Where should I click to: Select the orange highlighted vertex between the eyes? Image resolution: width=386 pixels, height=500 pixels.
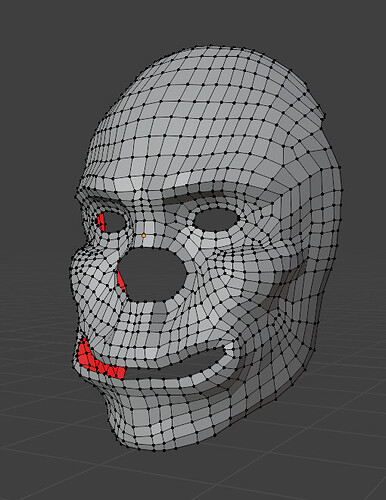click(x=144, y=235)
